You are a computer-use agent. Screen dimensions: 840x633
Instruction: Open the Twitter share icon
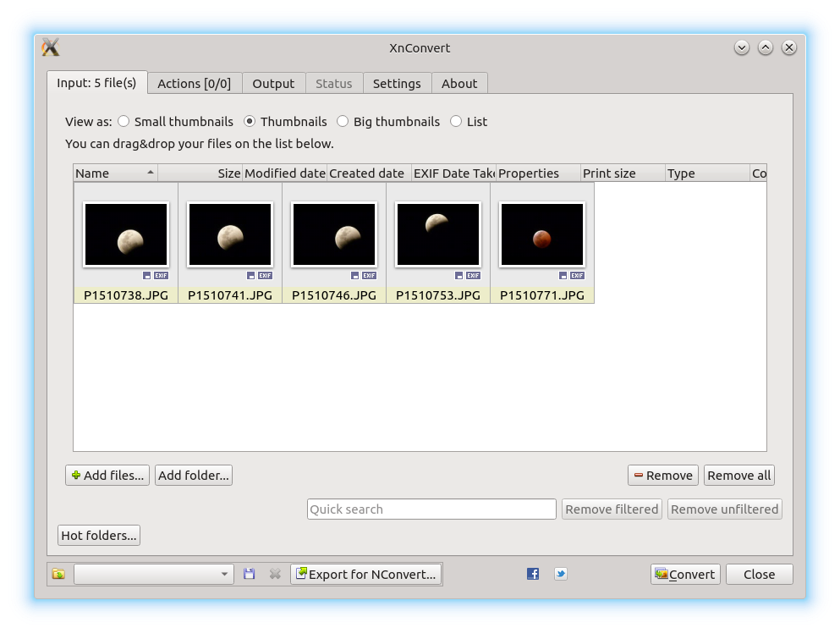click(560, 574)
